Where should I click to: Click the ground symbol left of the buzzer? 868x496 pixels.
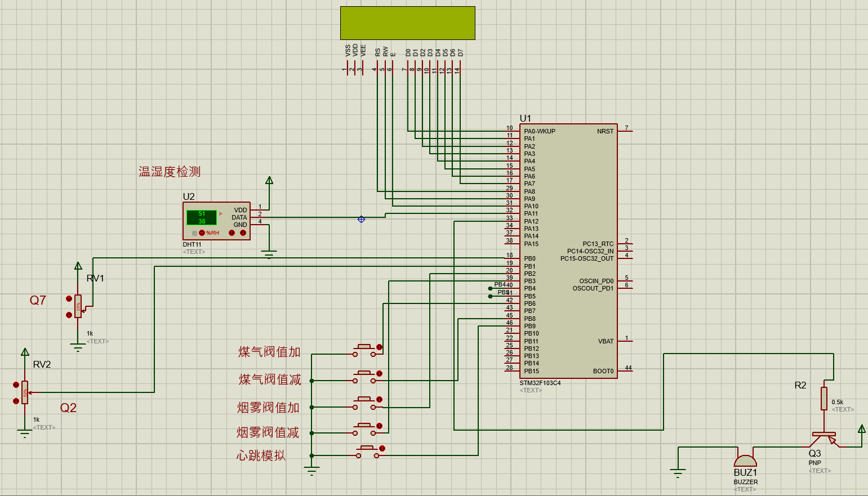[x=678, y=473]
